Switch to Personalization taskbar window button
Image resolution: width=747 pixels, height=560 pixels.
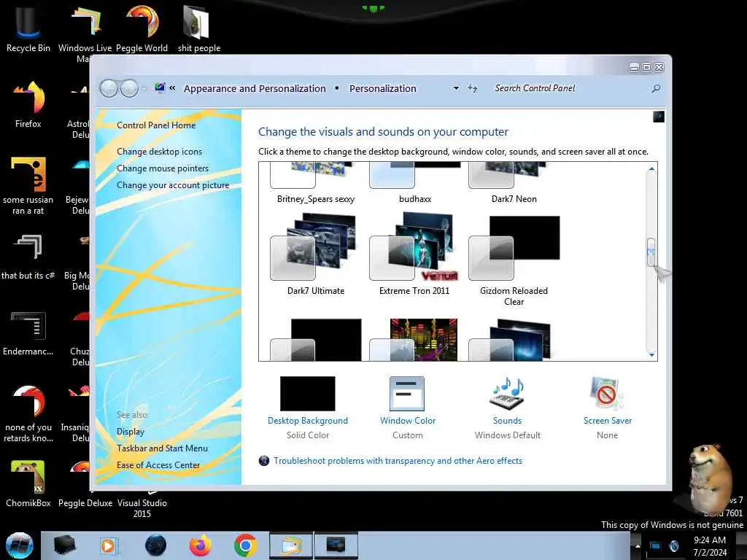[x=336, y=545]
